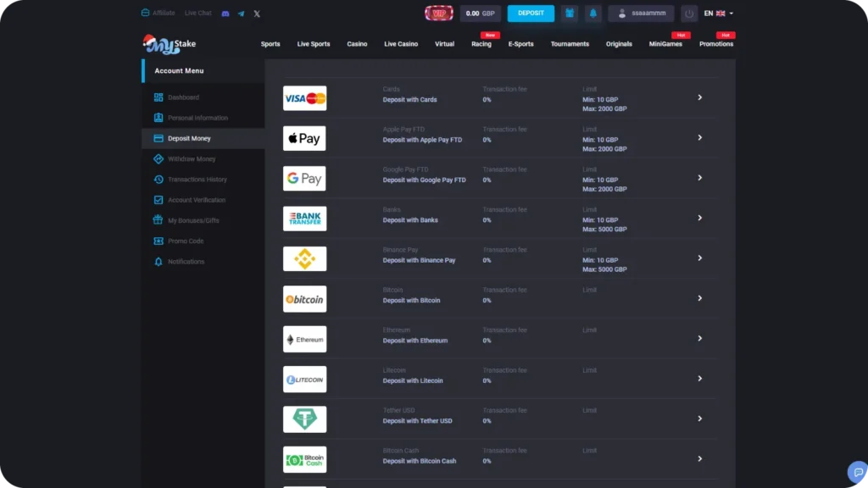Open the live chat bubble icon

858,473
